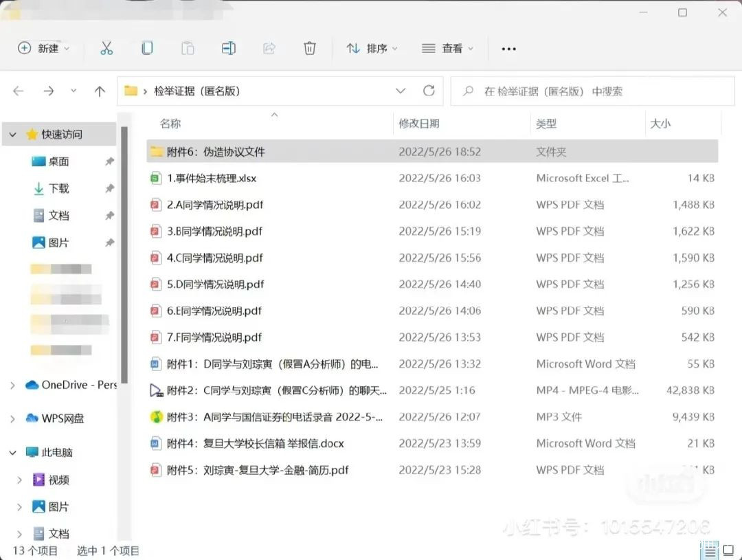Expand the address bar history dropdown

point(401,91)
